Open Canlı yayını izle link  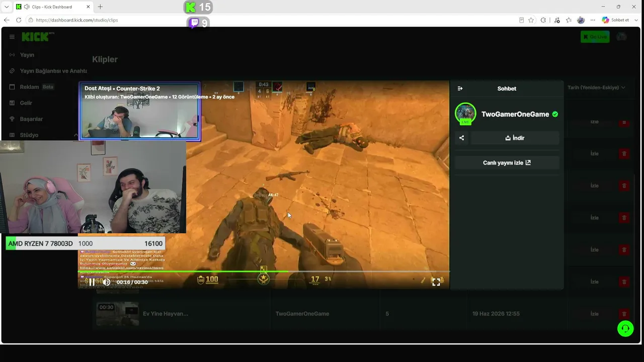click(507, 163)
